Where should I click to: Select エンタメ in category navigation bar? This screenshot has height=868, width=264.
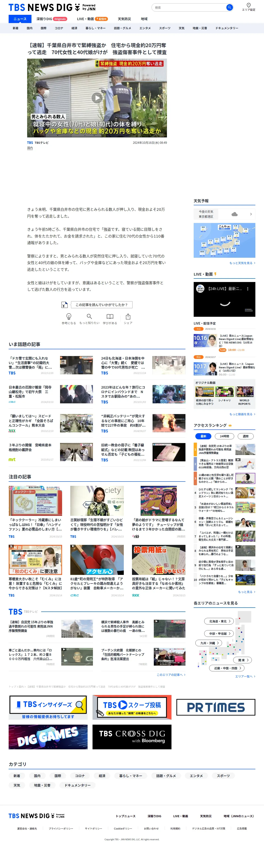pos(145,28)
